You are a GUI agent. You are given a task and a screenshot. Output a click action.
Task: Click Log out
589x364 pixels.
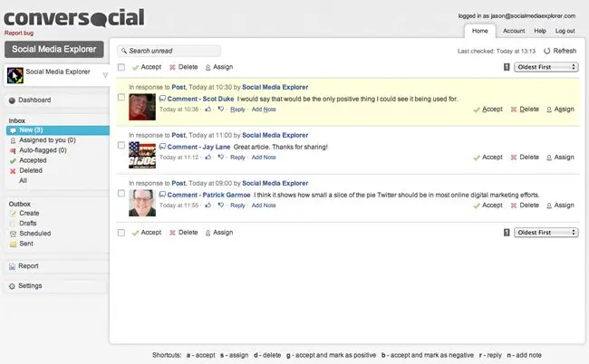[565, 31]
